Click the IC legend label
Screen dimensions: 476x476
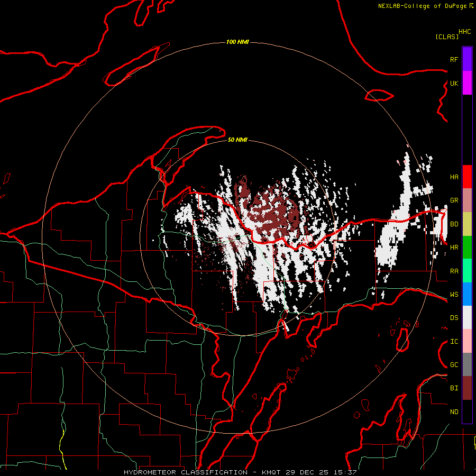click(x=454, y=342)
